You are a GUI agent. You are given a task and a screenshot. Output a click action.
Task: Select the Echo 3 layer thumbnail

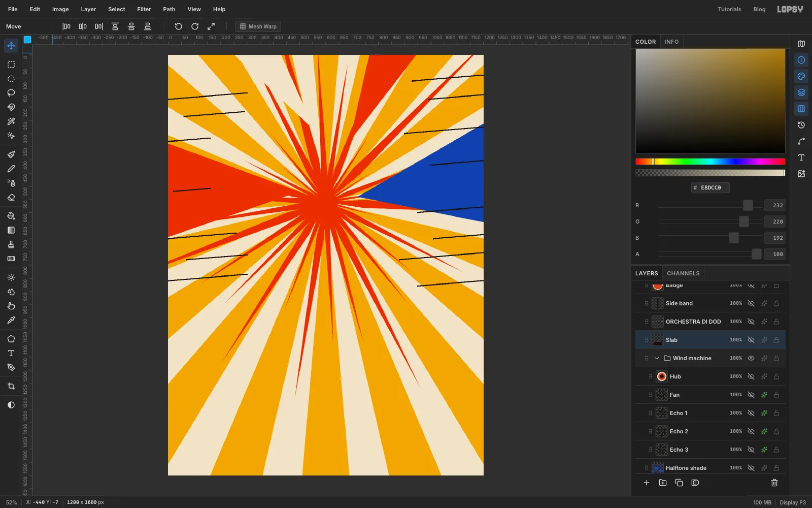coord(662,450)
